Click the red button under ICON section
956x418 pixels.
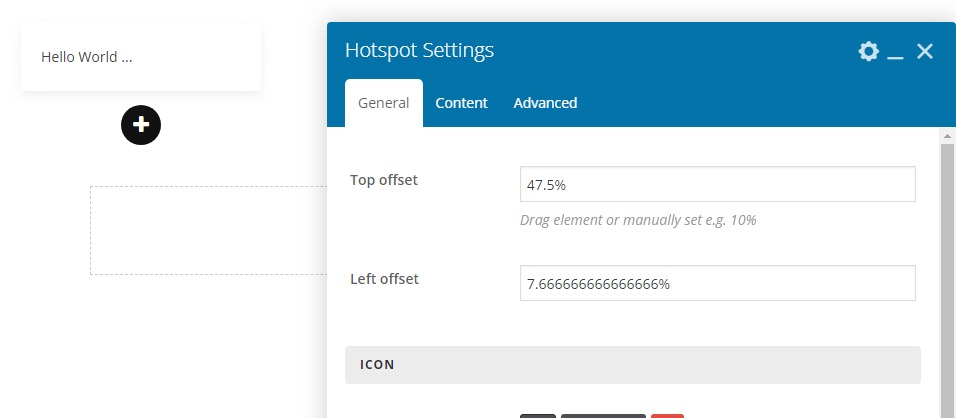click(x=667, y=415)
